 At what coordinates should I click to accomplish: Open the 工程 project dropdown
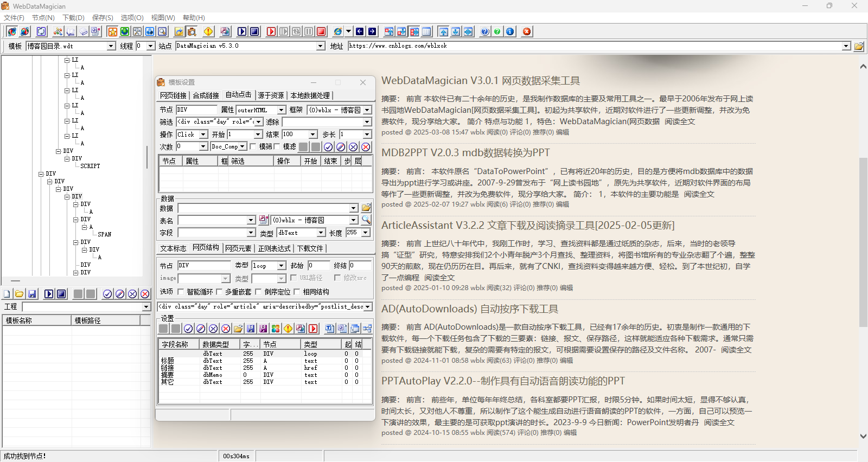point(146,307)
